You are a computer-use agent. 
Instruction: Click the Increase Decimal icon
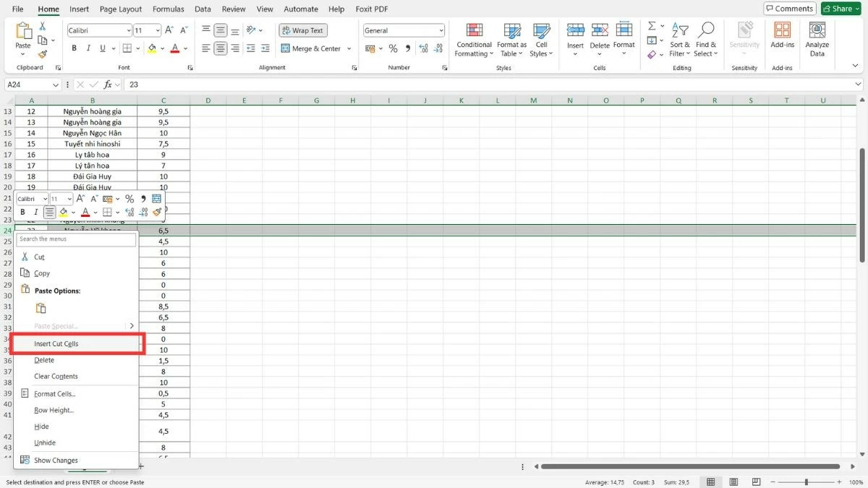[x=423, y=48]
